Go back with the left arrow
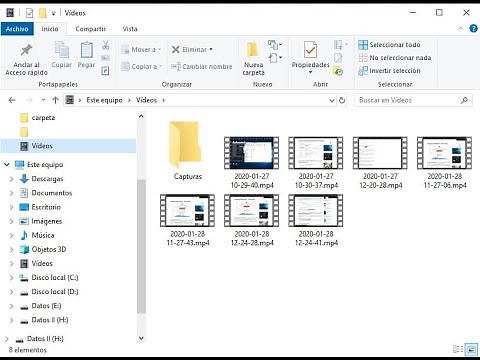Screen dimensions: 480x360 12,100
